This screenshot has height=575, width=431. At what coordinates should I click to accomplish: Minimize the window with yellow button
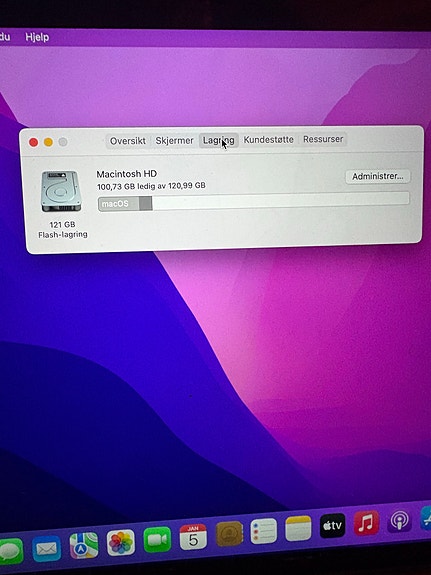tap(48, 142)
